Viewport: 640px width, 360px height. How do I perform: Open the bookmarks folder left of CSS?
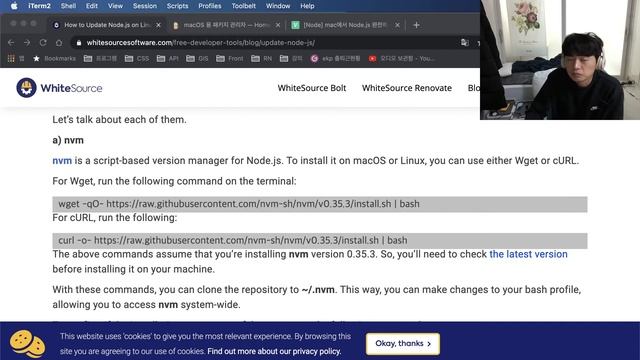pyautogui.click(x=100, y=58)
